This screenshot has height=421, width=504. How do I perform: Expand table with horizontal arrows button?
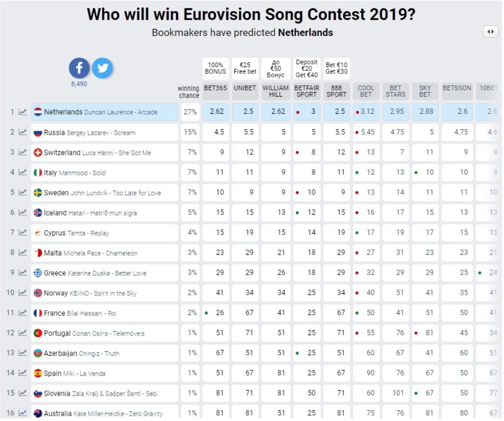[490, 32]
